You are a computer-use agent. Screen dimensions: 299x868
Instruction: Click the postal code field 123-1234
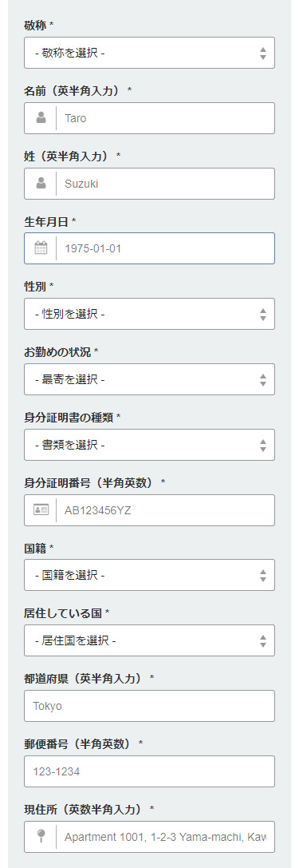(149, 771)
